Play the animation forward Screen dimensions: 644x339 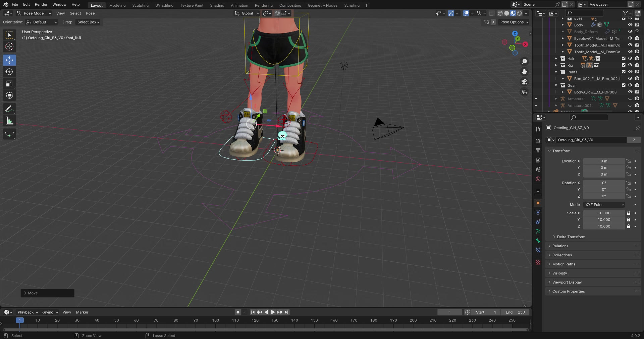click(x=273, y=312)
